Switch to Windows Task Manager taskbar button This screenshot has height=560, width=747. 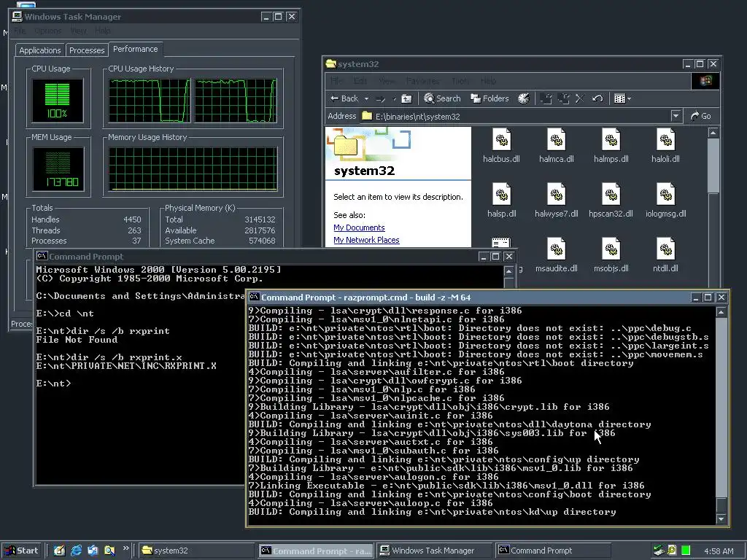tap(433, 551)
